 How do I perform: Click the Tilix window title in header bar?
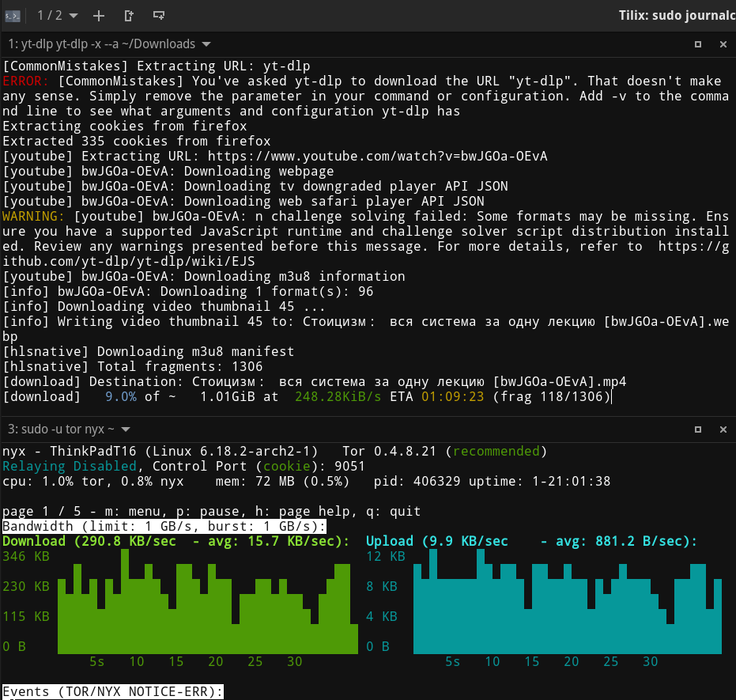click(x=676, y=15)
